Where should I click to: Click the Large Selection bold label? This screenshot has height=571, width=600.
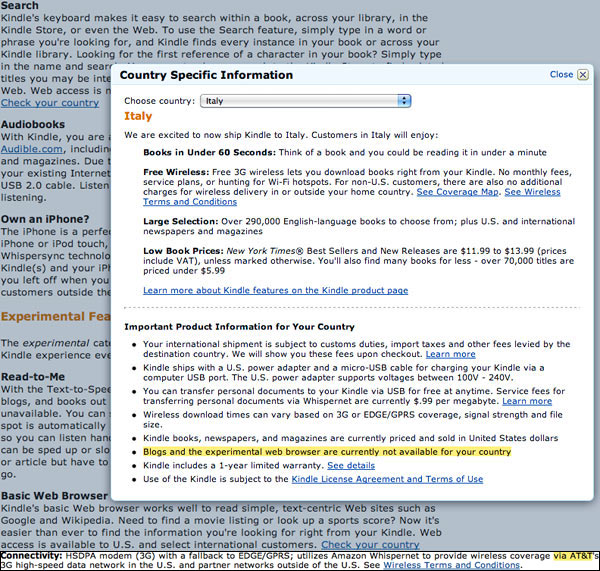[180, 222]
